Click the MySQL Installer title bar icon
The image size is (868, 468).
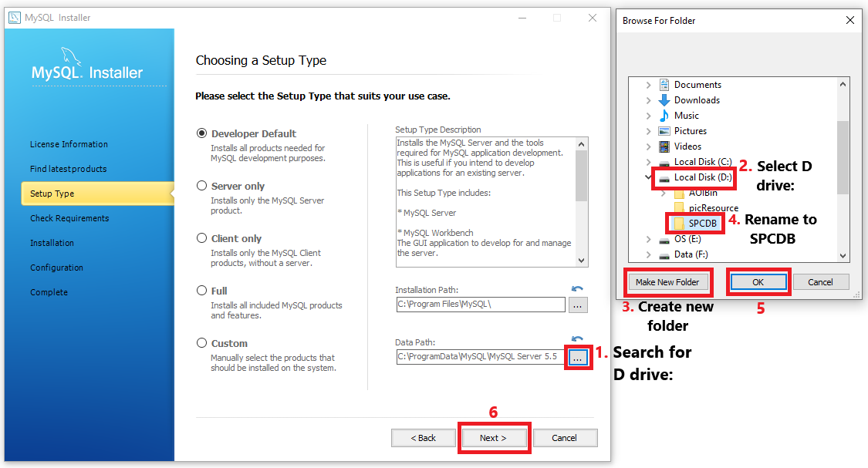tap(15, 18)
